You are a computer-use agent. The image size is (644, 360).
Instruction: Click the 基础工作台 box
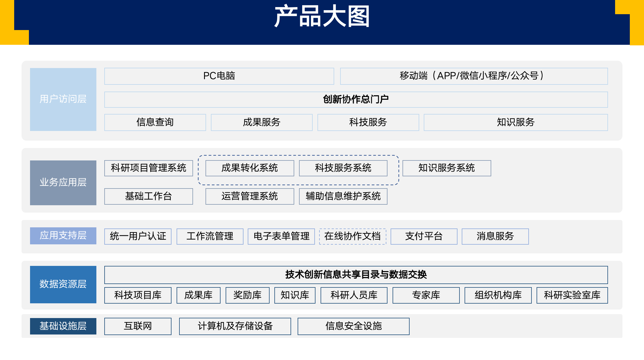pyautogui.click(x=149, y=196)
